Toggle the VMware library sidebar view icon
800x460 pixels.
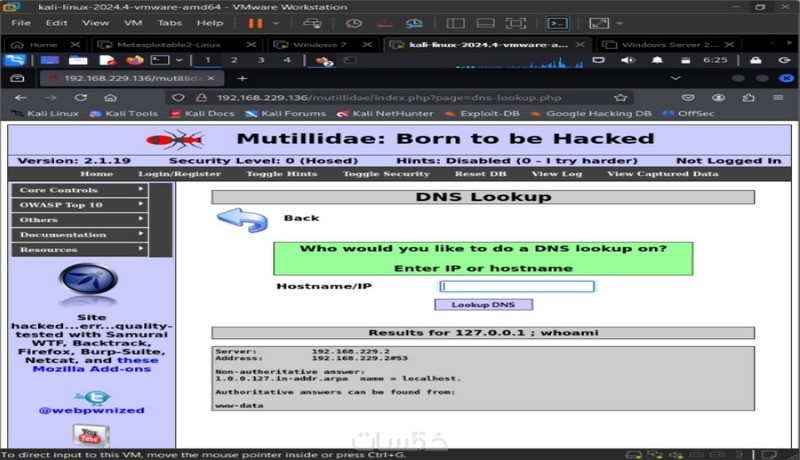(455, 23)
